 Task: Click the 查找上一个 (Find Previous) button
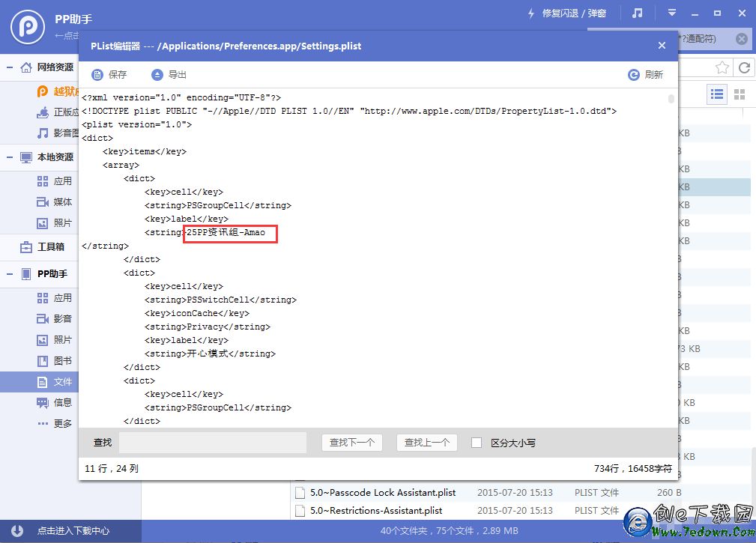click(x=426, y=443)
